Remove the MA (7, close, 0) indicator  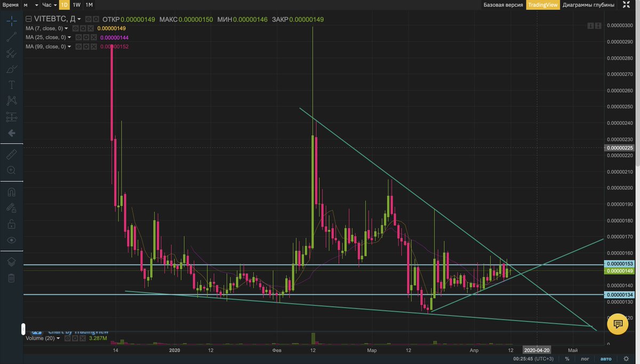[91, 28]
